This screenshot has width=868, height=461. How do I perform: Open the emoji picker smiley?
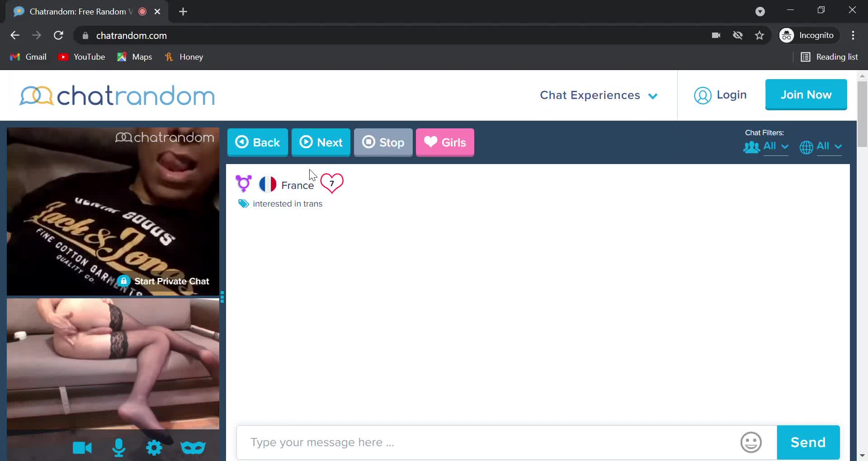pyautogui.click(x=751, y=442)
